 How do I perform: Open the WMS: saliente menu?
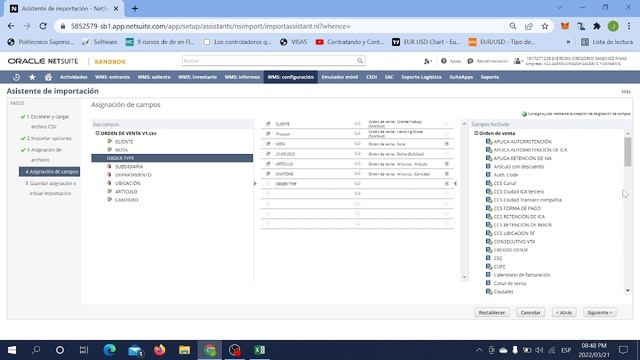[x=154, y=77]
